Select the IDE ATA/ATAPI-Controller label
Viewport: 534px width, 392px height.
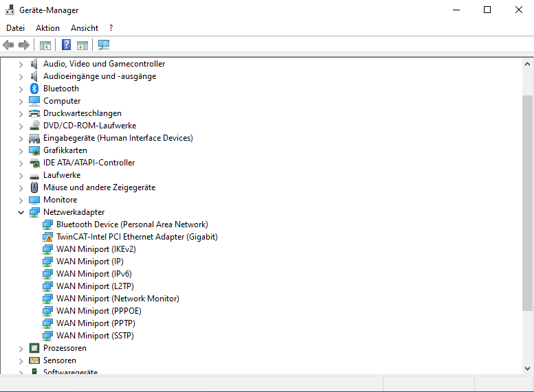(x=89, y=163)
